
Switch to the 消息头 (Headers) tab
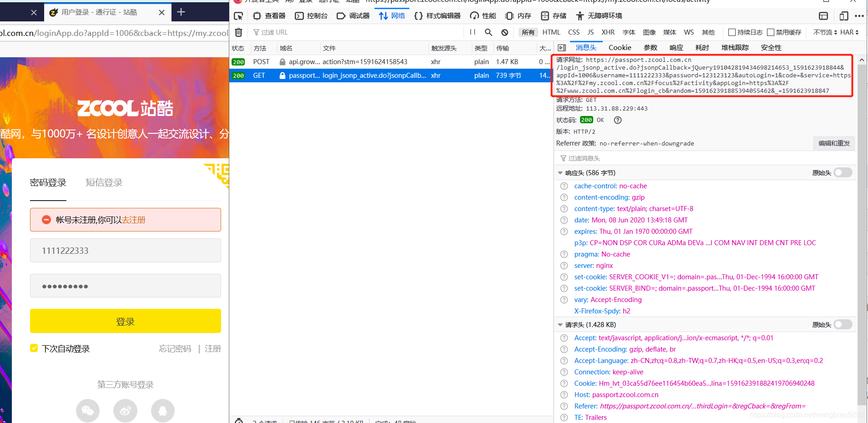point(586,48)
